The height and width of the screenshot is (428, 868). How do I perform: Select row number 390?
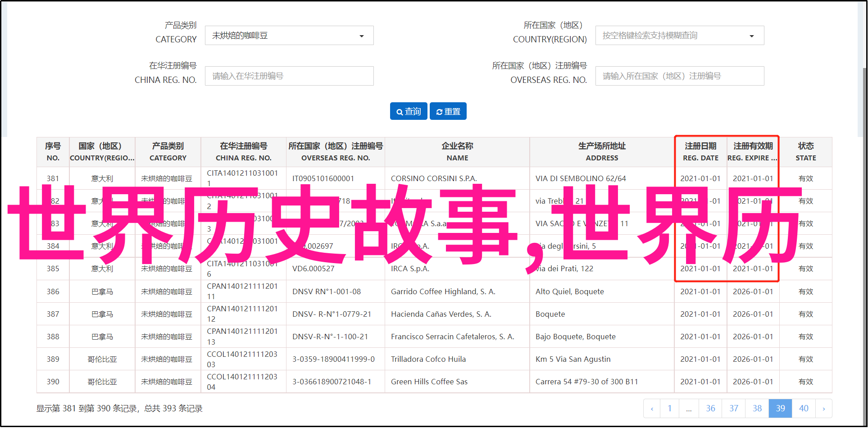[53, 382]
